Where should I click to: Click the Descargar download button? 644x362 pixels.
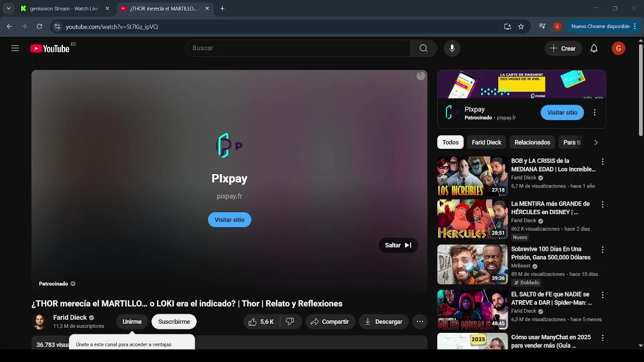[x=383, y=322]
